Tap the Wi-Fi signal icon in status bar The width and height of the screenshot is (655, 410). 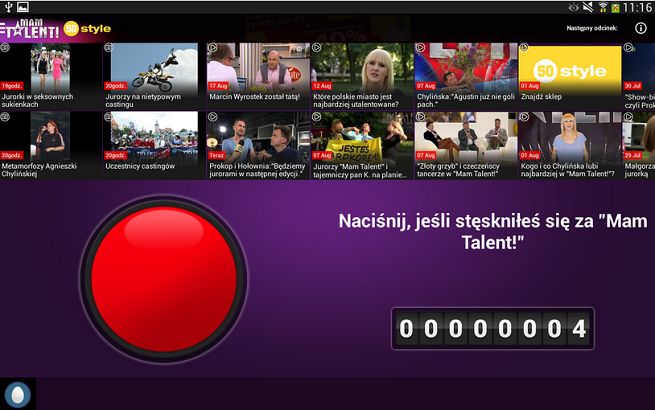(x=603, y=7)
